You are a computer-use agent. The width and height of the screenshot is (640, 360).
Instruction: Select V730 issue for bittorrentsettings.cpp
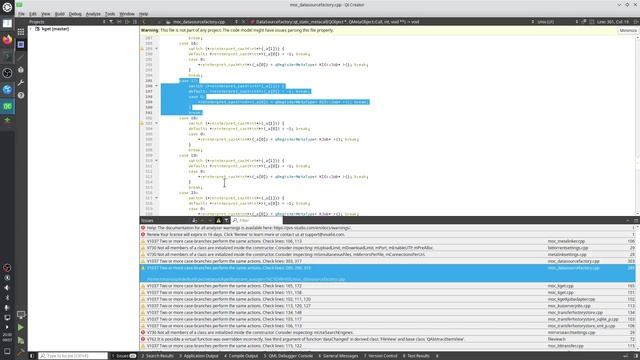tap(387, 248)
